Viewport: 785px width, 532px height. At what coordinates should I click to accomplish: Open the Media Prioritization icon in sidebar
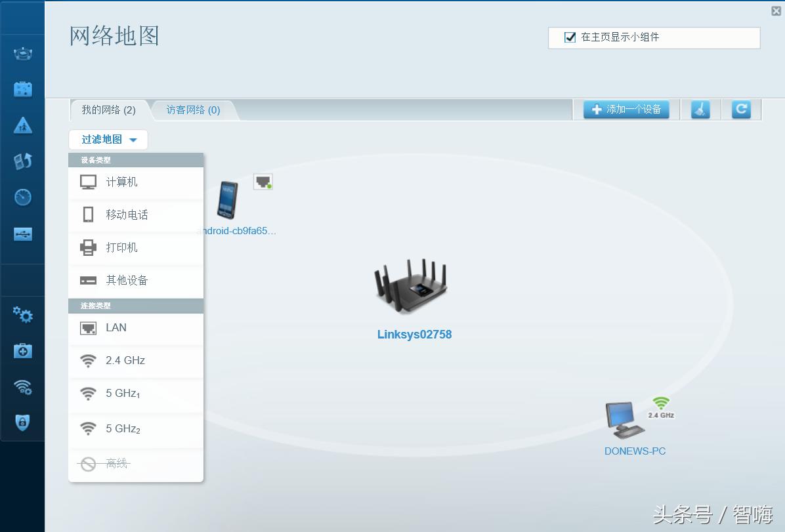tap(22, 161)
